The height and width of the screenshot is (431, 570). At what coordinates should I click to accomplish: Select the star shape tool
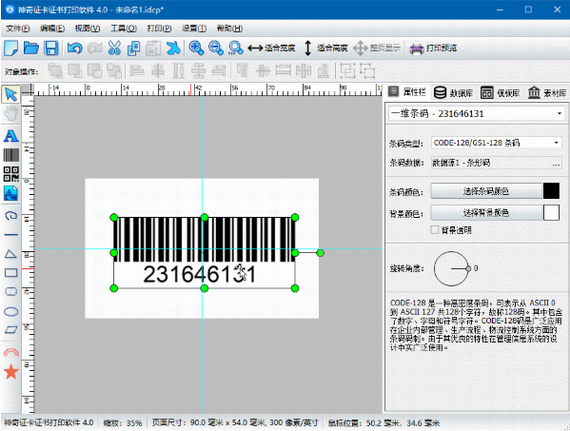(x=11, y=372)
